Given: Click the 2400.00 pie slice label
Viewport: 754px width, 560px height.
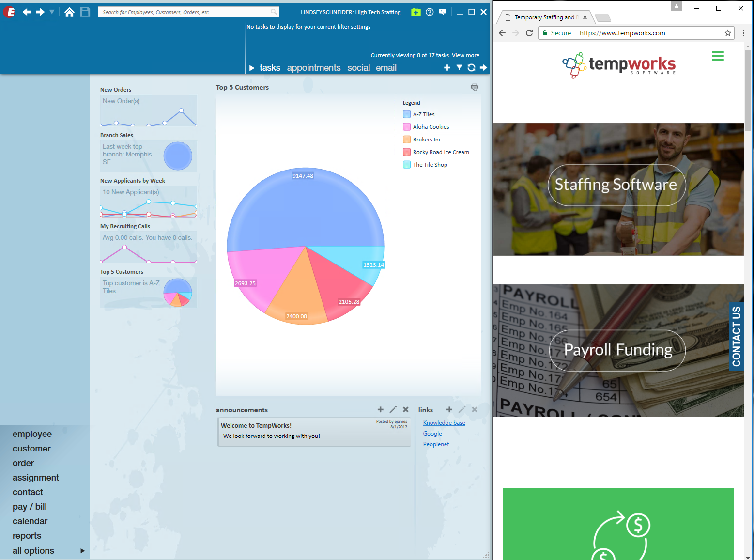Looking at the screenshot, I should coord(296,316).
